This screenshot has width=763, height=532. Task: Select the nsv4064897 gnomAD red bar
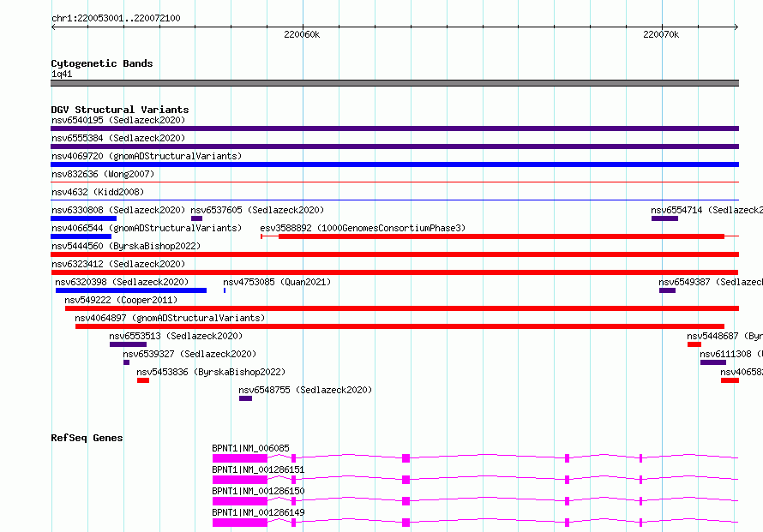pyautogui.click(x=400, y=326)
